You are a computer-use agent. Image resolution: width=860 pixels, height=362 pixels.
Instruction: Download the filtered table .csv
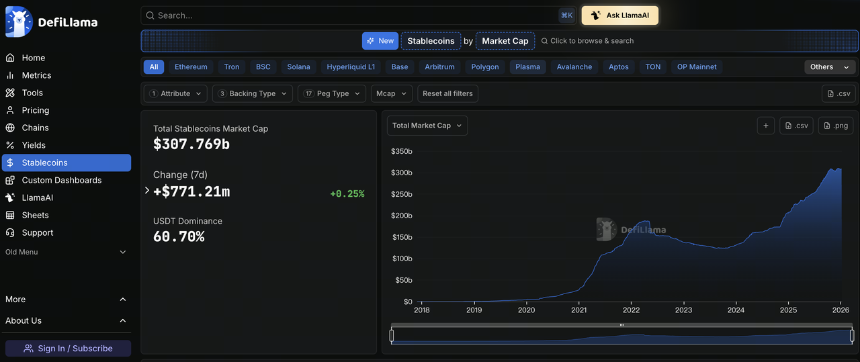click(839, 94)
